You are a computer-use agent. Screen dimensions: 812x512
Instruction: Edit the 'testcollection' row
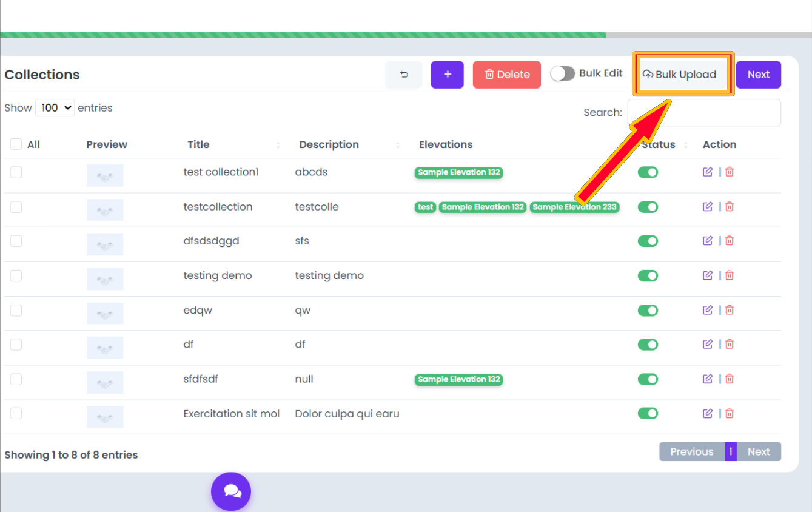point(708,206)
